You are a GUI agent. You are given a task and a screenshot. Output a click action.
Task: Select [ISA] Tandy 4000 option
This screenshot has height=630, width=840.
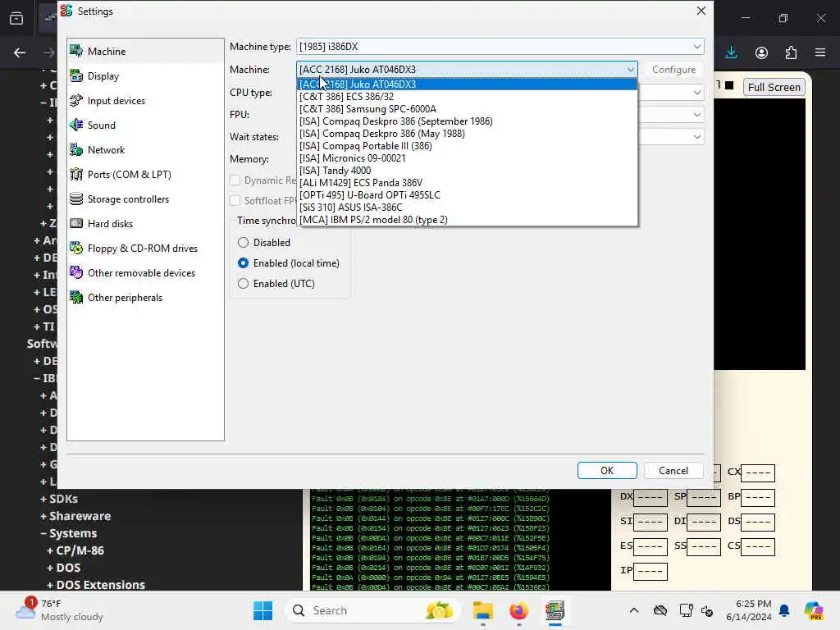pos(467,171)
